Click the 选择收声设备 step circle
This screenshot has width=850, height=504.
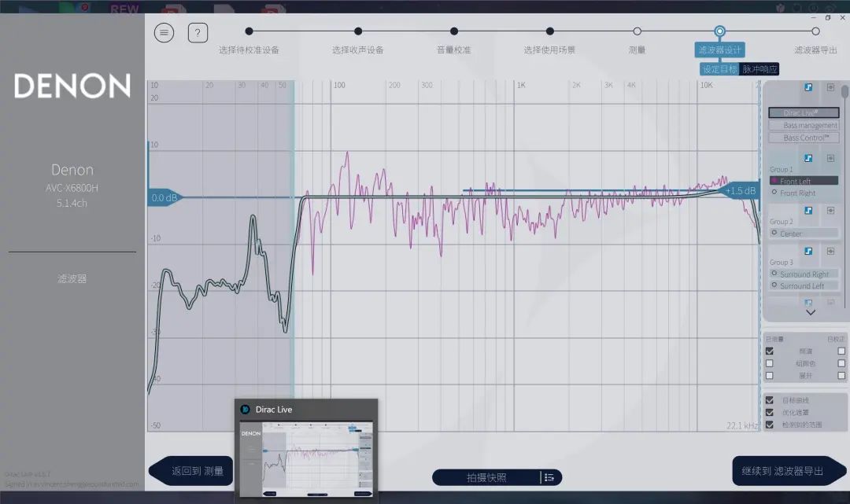[358, 31]
